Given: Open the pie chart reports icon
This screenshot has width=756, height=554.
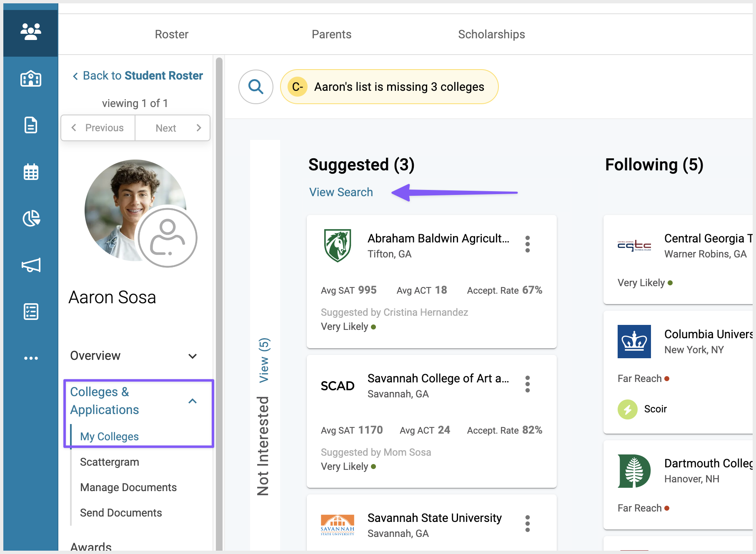Looking at the screenshot, I should (31, 218).
